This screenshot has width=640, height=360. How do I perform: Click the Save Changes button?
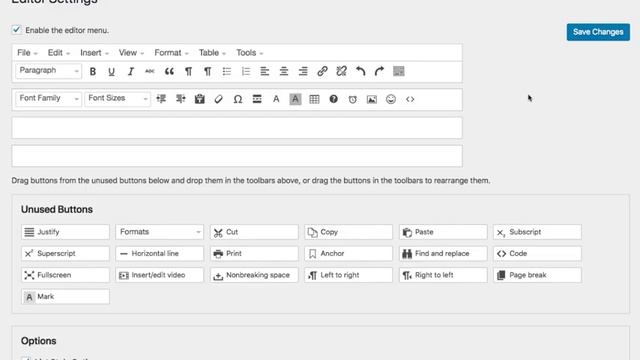click(x=598, y=32)
